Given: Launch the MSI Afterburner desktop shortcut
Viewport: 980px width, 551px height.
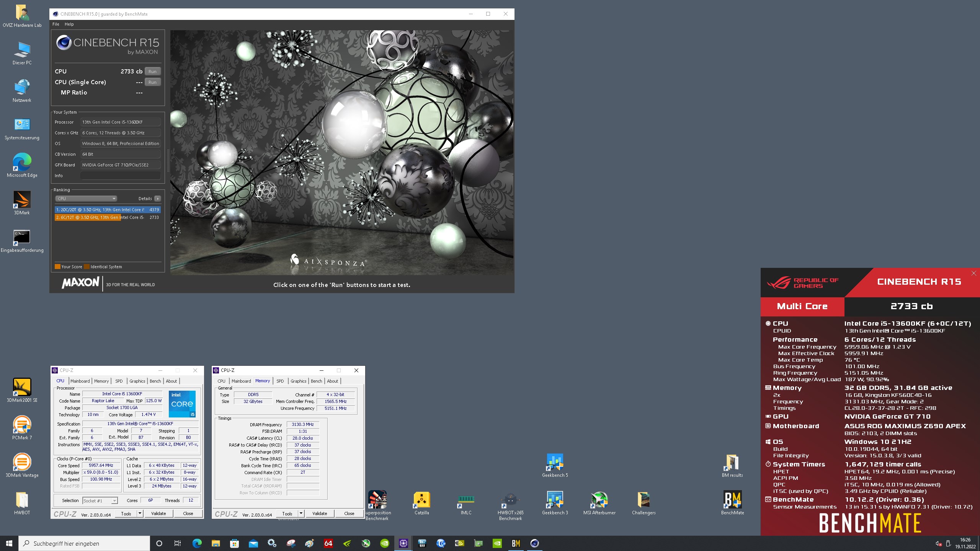Looking at the screenshot, I should tap(599, 502).
